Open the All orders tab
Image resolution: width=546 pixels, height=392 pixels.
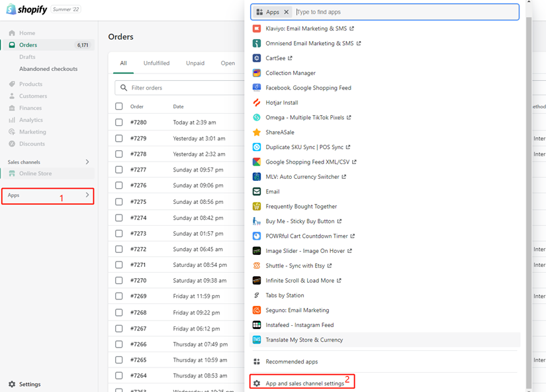tap(123, 63)
